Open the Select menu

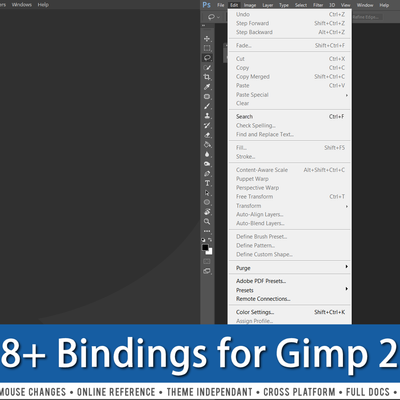click(301, 5)
